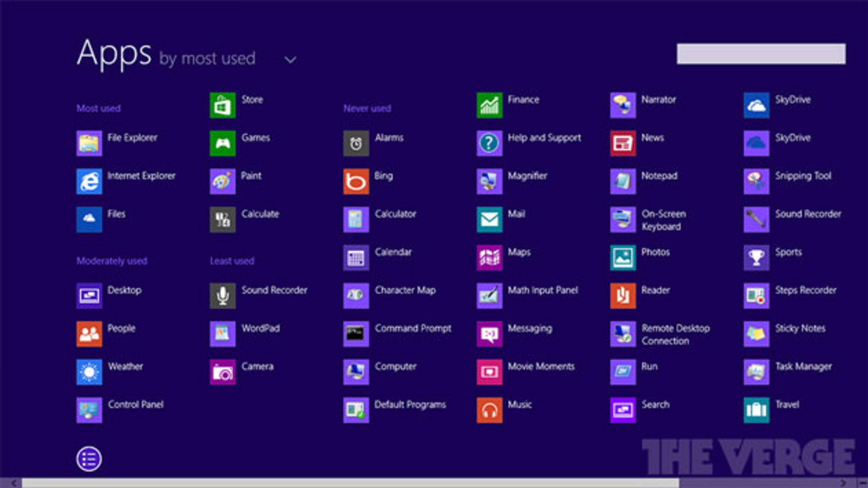Click the "Computer" app label
Screen dimensions: 868x488
[396, 367]
